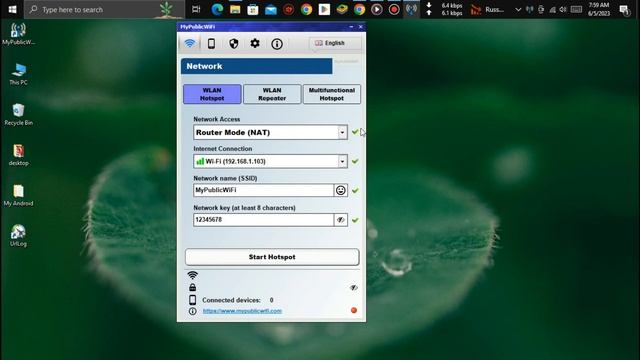Click the red status indicator dot

354,310
